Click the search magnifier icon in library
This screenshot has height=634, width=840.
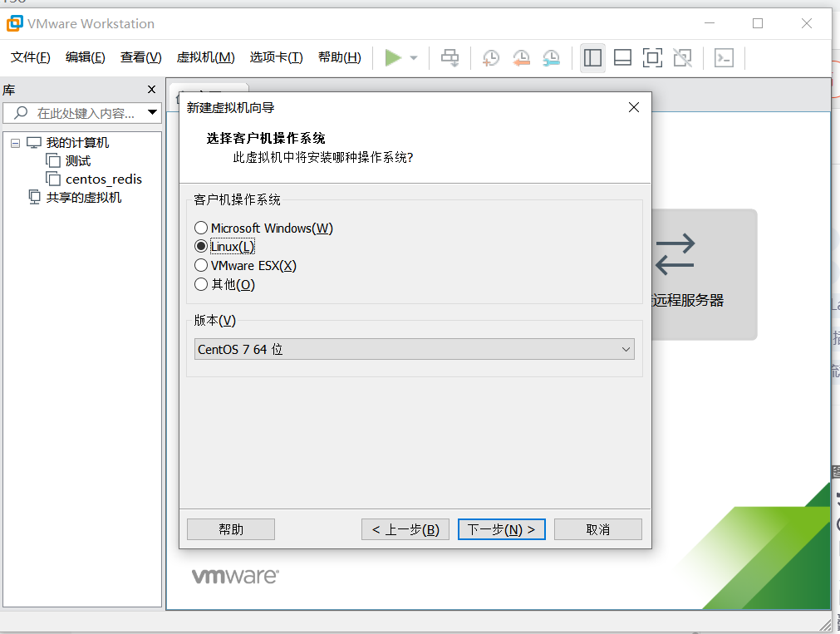(x=21, y=112)
